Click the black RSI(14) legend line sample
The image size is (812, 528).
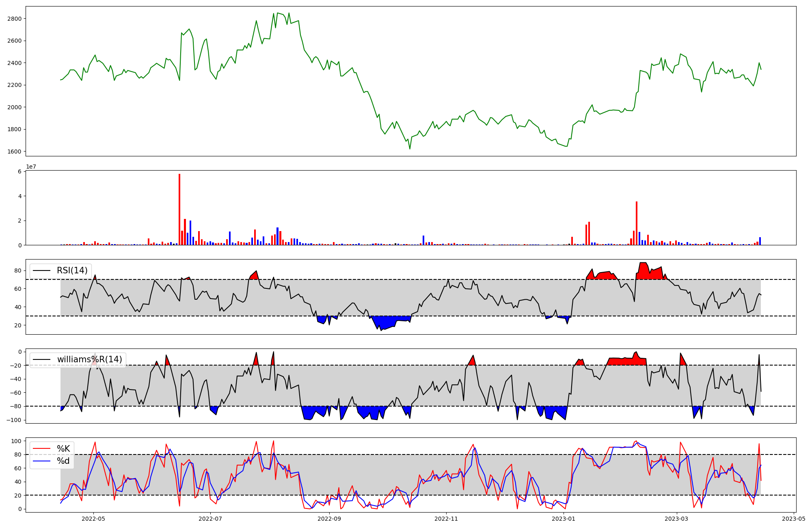(42, 270)
